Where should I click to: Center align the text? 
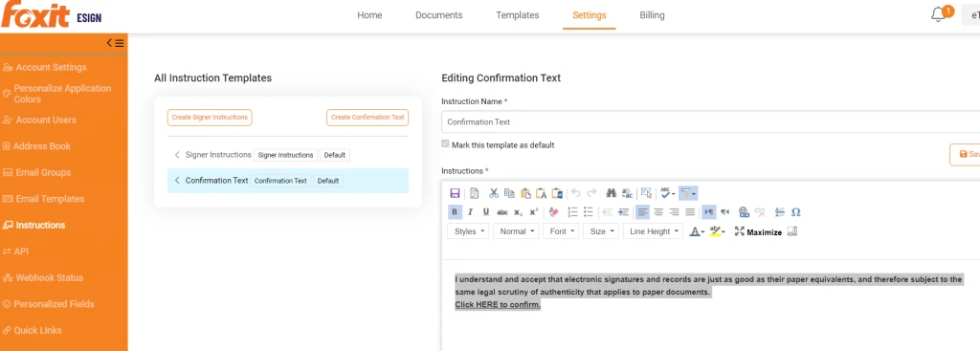click(x=658, y=211)
